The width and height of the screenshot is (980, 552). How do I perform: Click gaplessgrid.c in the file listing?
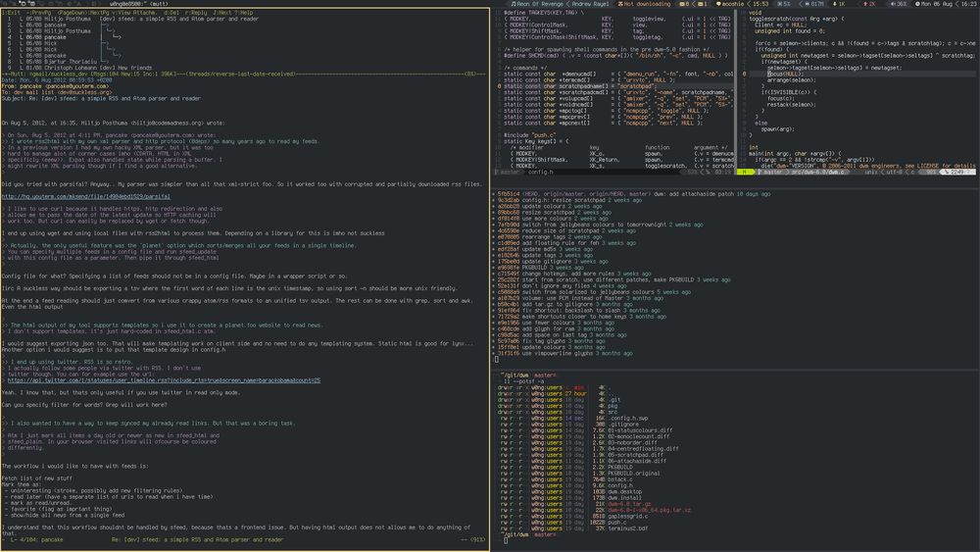pyautogui.click(x=627, y=517)
